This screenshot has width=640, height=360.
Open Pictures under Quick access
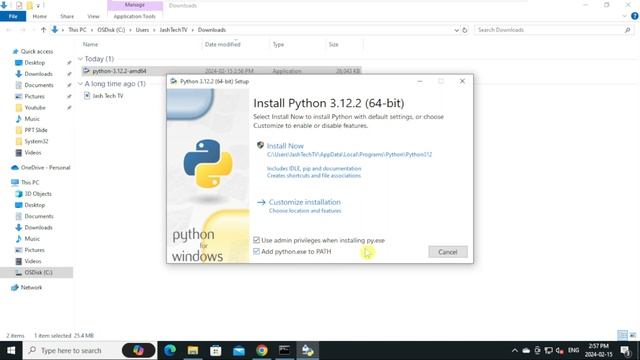pyautogui.click(x=34, y=96)
